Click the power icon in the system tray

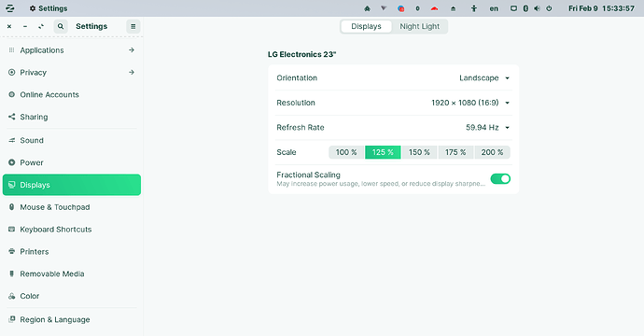point(549,8)
